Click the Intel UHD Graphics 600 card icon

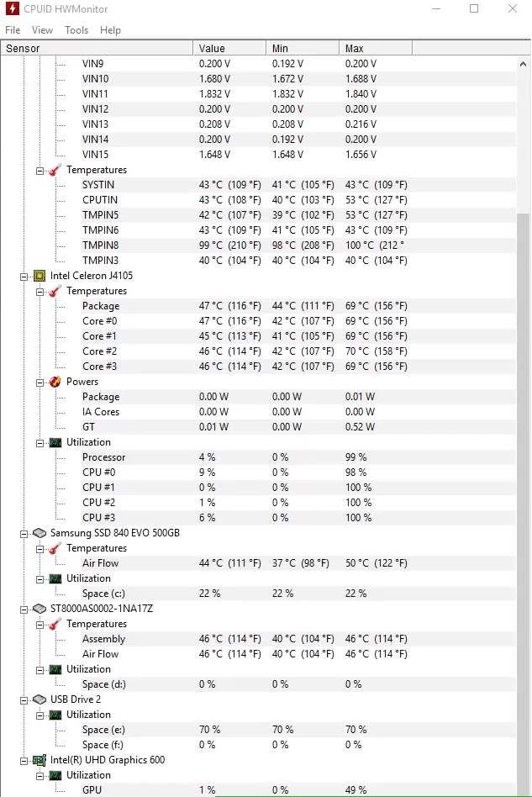[40, 760]
